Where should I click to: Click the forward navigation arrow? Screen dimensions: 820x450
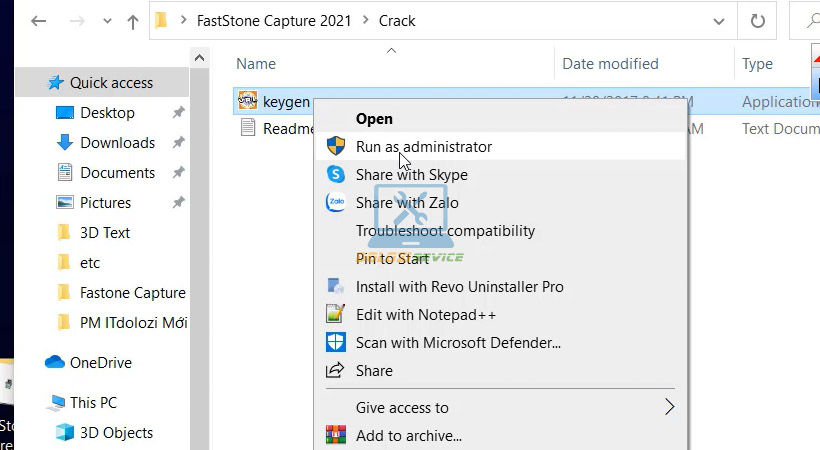point(77,21)
